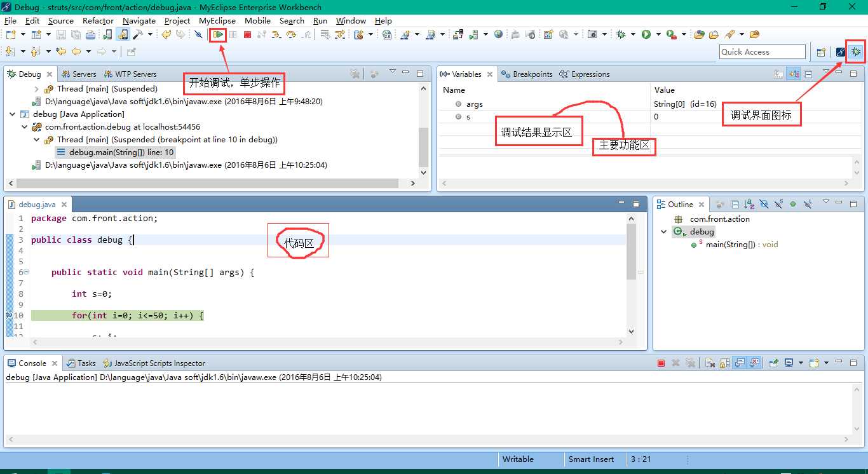Click the Terminate icon in Console toolbar
Viewport: 868px width, 474px height.
[661, 363]
